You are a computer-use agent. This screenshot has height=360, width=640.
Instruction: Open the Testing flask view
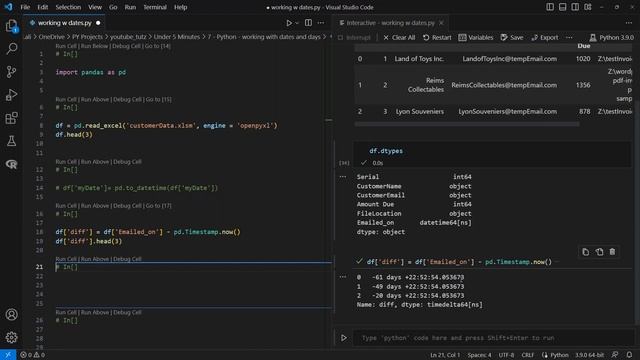click(x=11, y=141)
